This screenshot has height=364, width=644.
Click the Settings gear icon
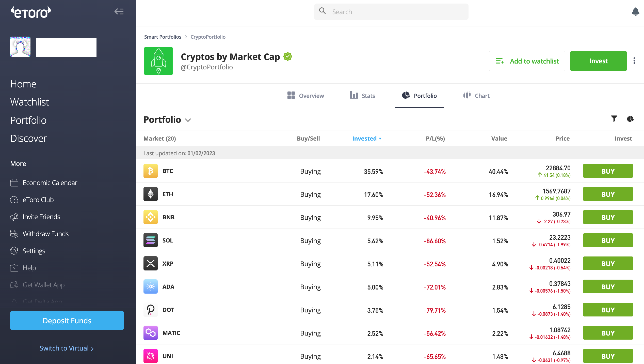coord(14,251)
